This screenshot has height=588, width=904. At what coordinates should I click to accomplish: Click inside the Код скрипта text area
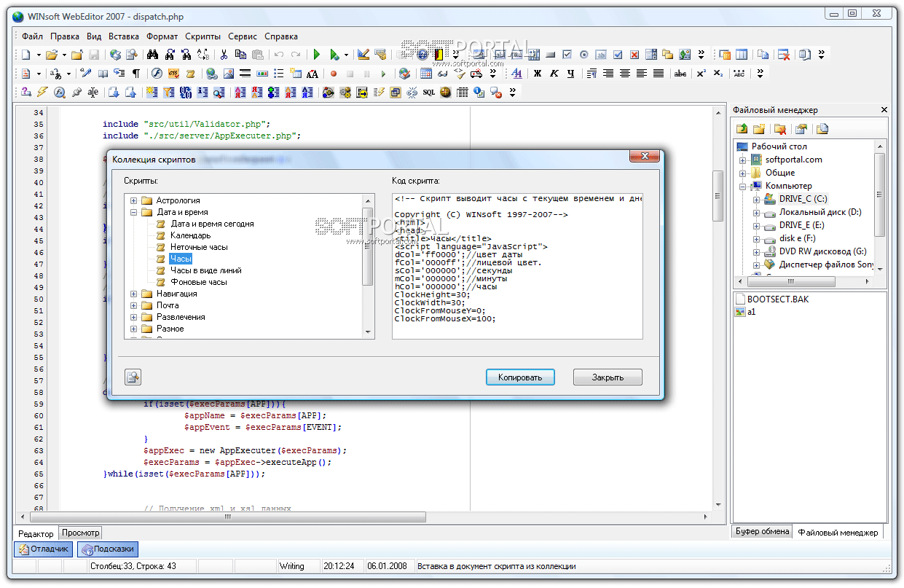click(517, 266)
